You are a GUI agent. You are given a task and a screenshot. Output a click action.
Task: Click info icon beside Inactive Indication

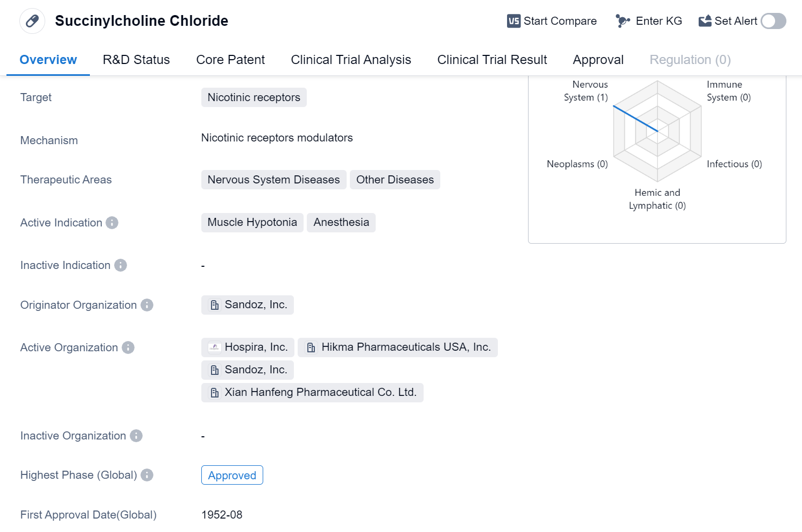121,265
